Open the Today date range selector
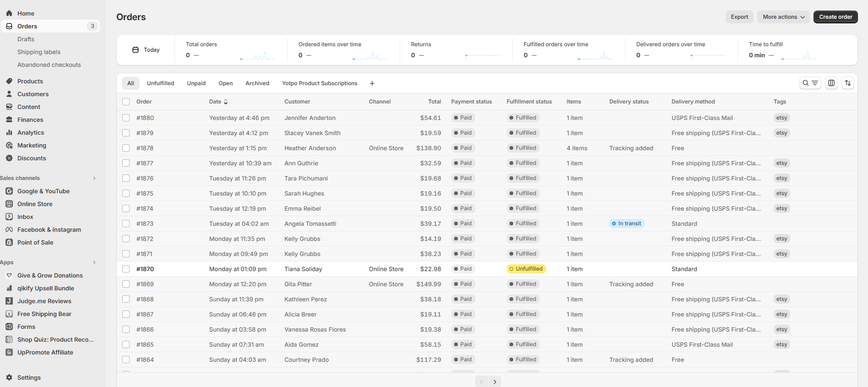Screen dimensions: 868x387 point(146,50)
